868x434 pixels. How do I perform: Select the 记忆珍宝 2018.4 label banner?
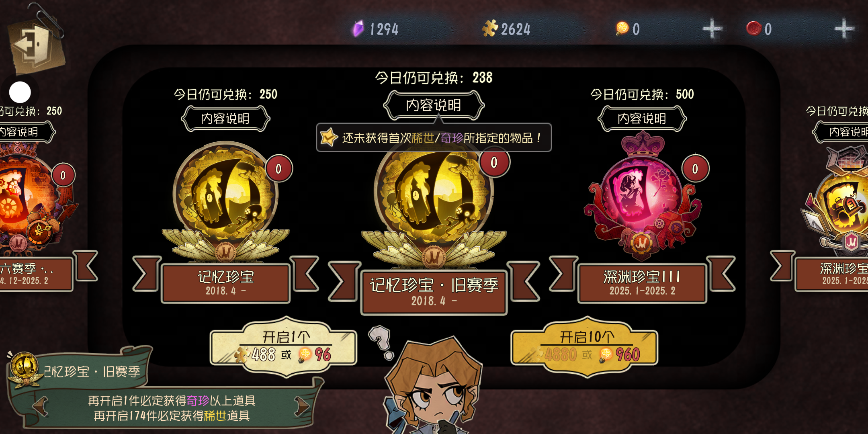(x=225, y=283)
